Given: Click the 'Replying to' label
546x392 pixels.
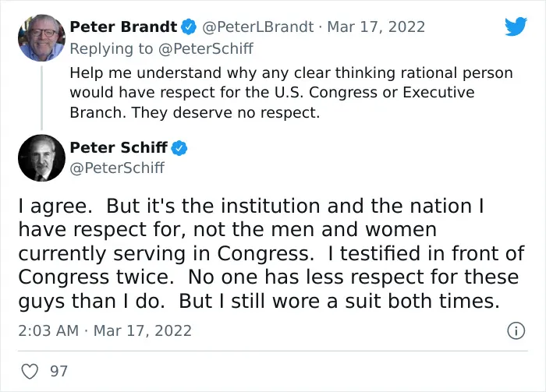Looking at the screenshot, I should (x=112, y=48).
